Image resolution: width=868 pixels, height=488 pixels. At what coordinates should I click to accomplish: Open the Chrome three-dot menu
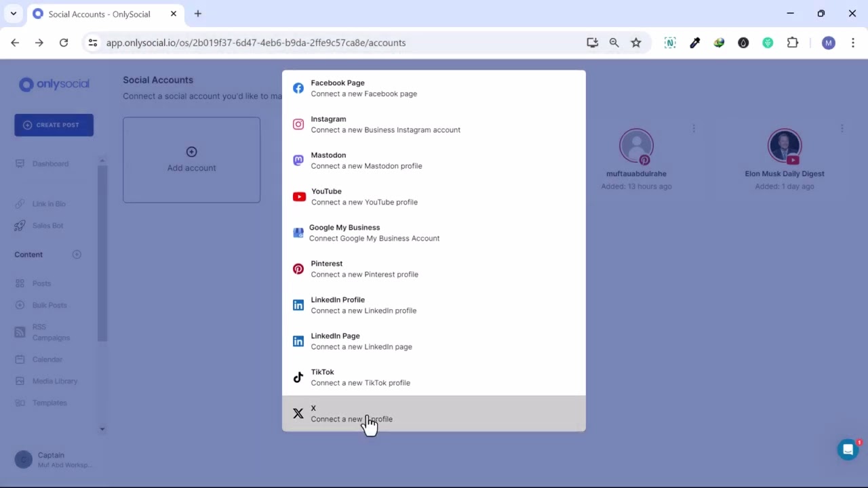click(x=852, y=43)
